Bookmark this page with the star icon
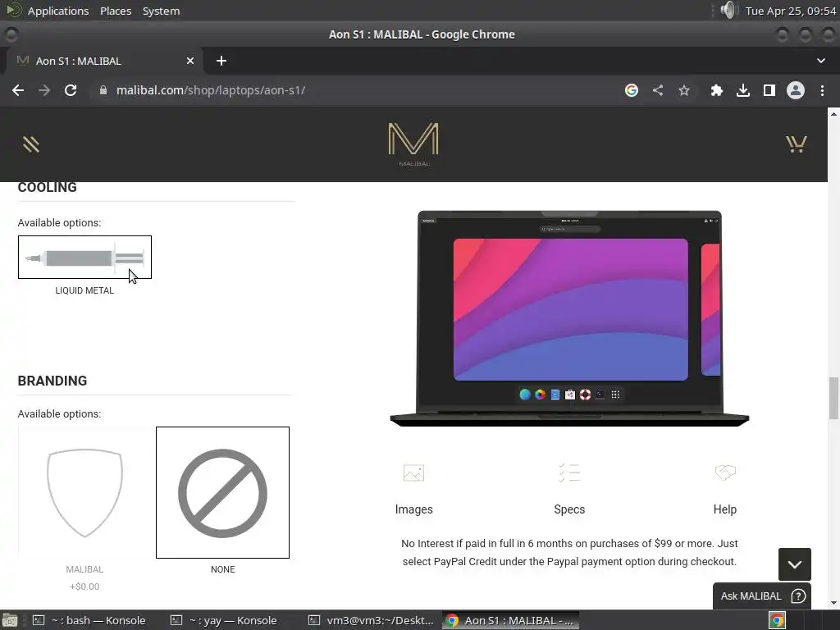 pyautogui.click(x=684, y=90)
